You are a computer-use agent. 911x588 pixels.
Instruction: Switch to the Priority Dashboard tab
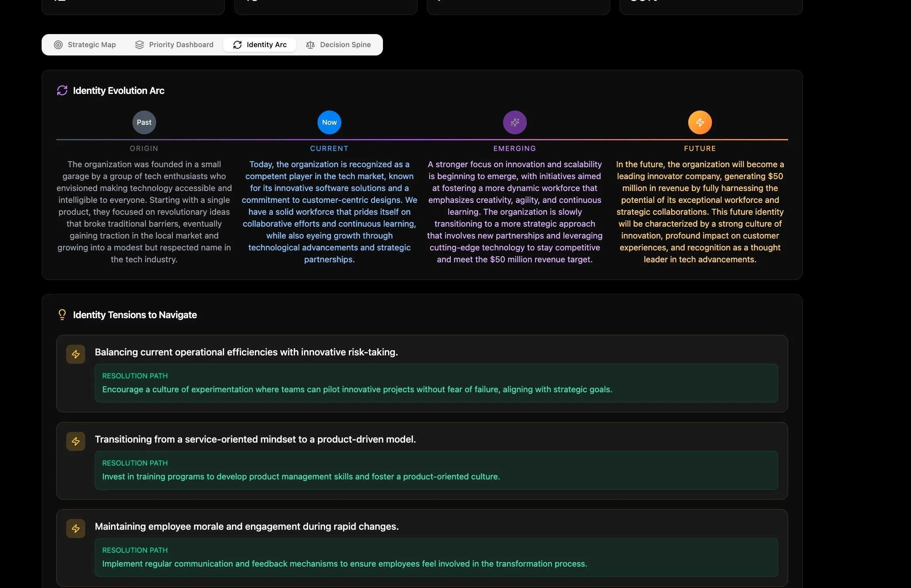tap(174, 45)
